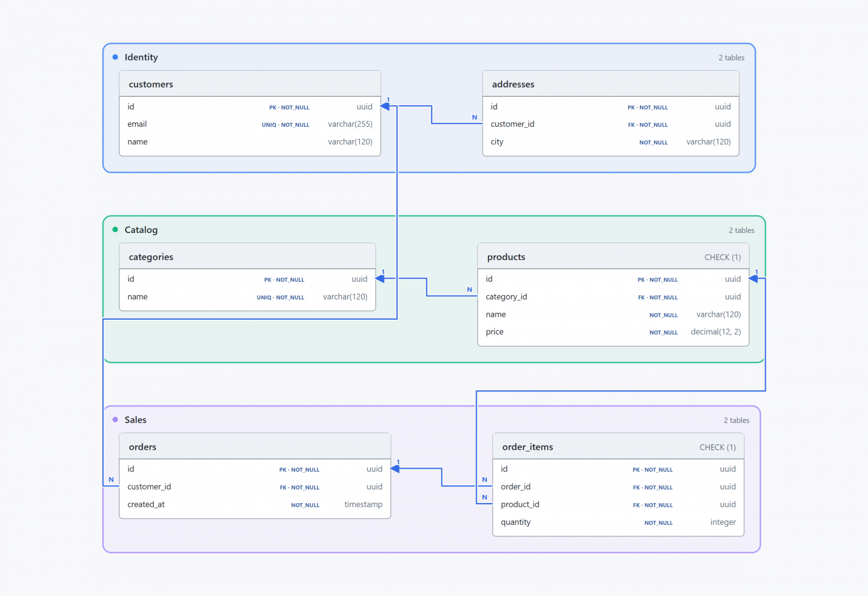Select the id field name in products
This screenshot has width=868, height=596.
(489, 279)
